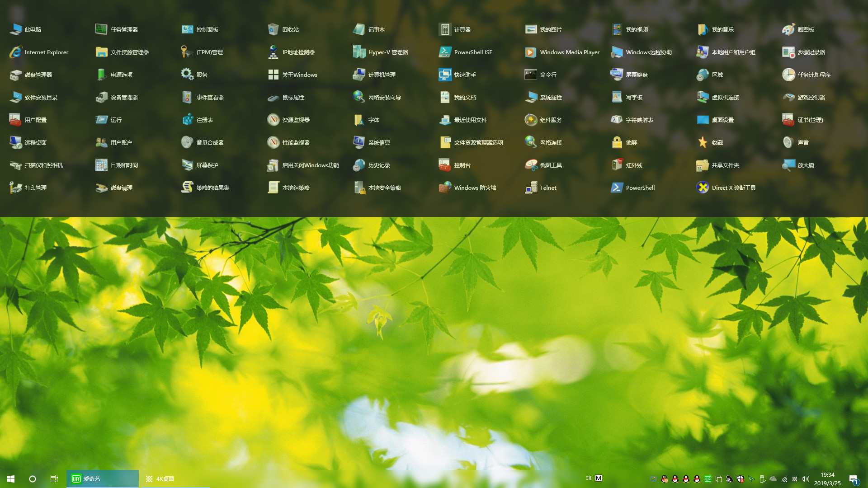This screenshot has width=868, height=488.
Task: Launch Direct X 诊断工具 icon
Action: [703, 188]
